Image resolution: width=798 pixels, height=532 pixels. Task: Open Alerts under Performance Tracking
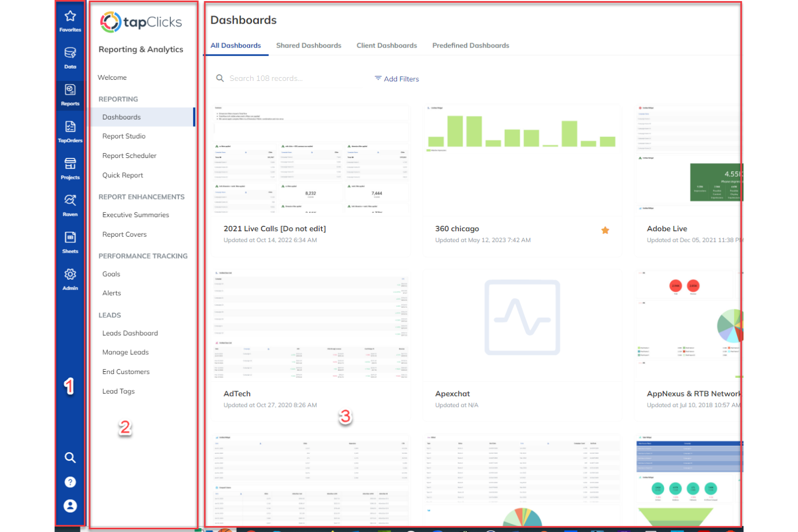[x=112, y=293]
